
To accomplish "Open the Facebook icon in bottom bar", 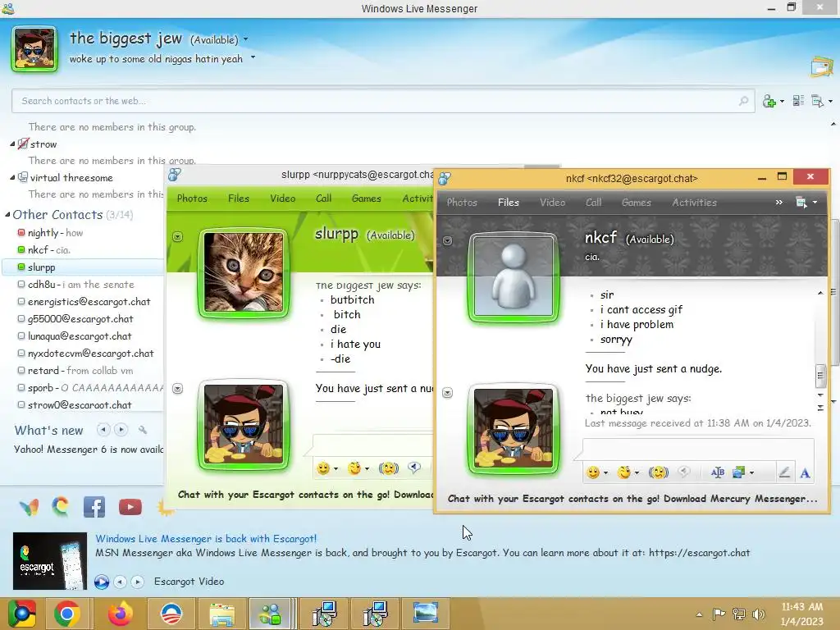I will tap(94, 507).
